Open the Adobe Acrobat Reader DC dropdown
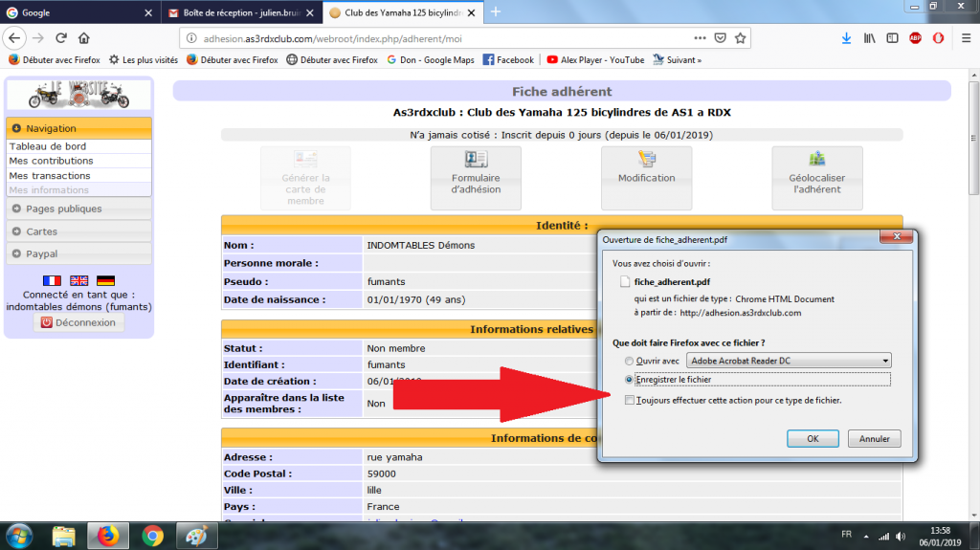The image size is (980, 550). click(791, 361)
